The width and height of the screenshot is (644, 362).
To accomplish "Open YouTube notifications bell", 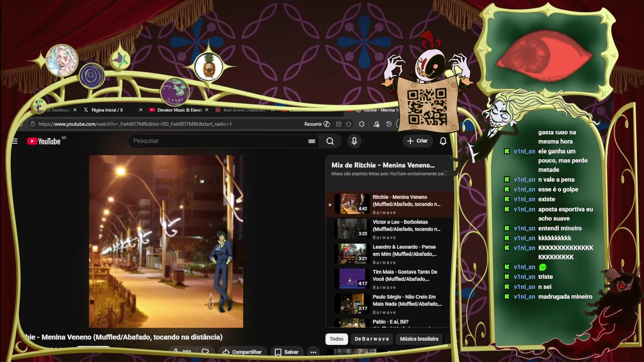I will pos(443,141).
